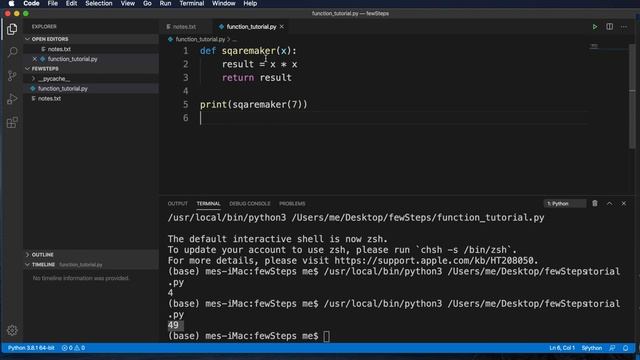Maximize the terminal panel

(609, 203)
